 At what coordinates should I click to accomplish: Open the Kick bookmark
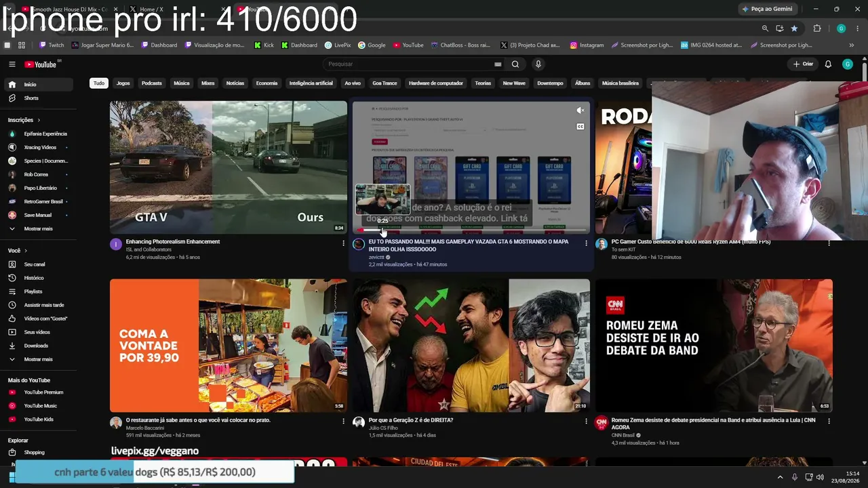coord(264,45)
